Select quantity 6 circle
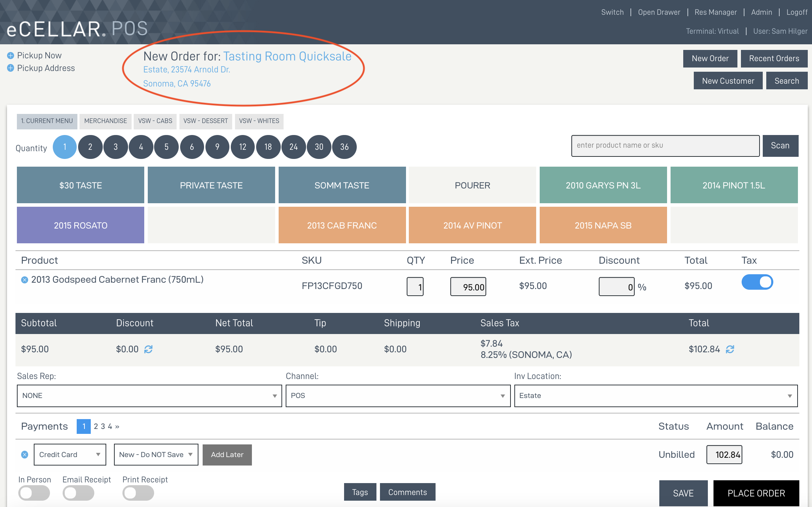 click(192, 147)
